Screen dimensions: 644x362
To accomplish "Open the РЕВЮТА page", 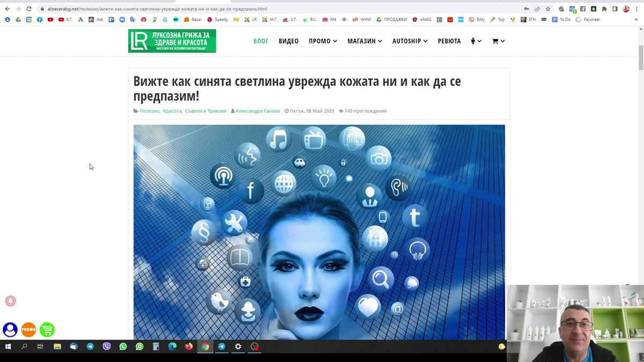I will [449, 41].
